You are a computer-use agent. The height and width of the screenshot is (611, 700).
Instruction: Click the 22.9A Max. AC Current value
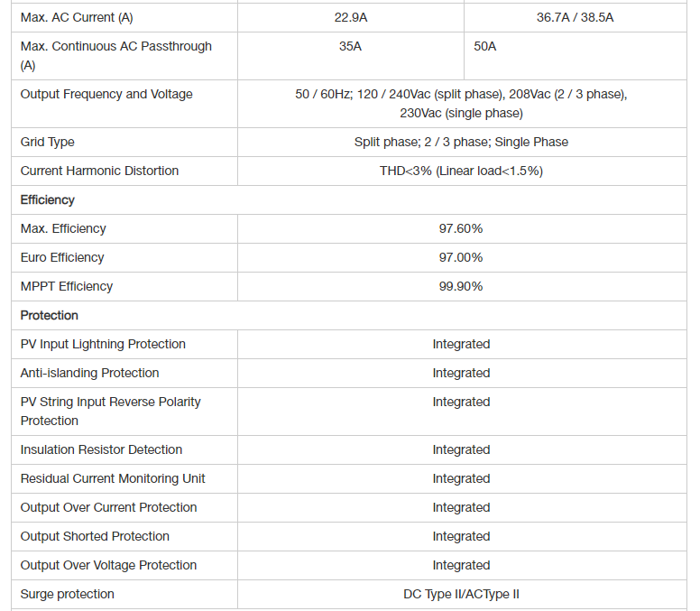(350, 17)
